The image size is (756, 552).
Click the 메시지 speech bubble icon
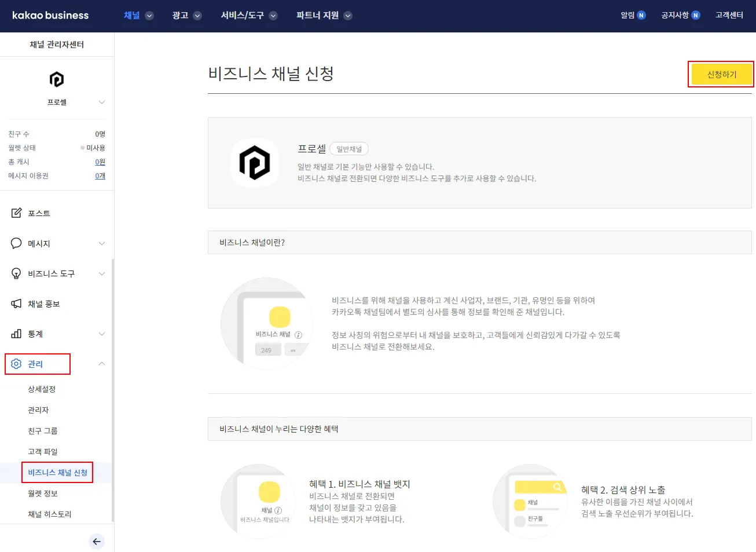tap(16, 243)
